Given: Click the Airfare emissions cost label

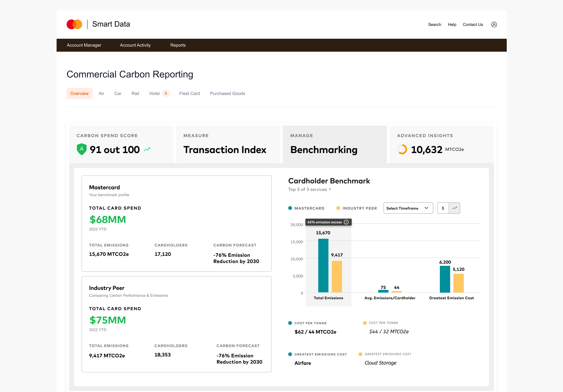Looking at the screenshot, I should (303, 363).
